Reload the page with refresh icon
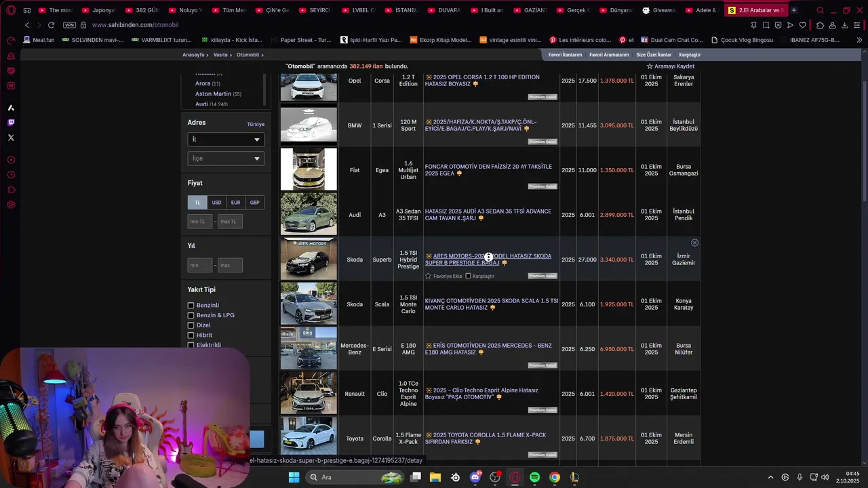The height and width of the screenshot is (488, 868). point(51,25)
